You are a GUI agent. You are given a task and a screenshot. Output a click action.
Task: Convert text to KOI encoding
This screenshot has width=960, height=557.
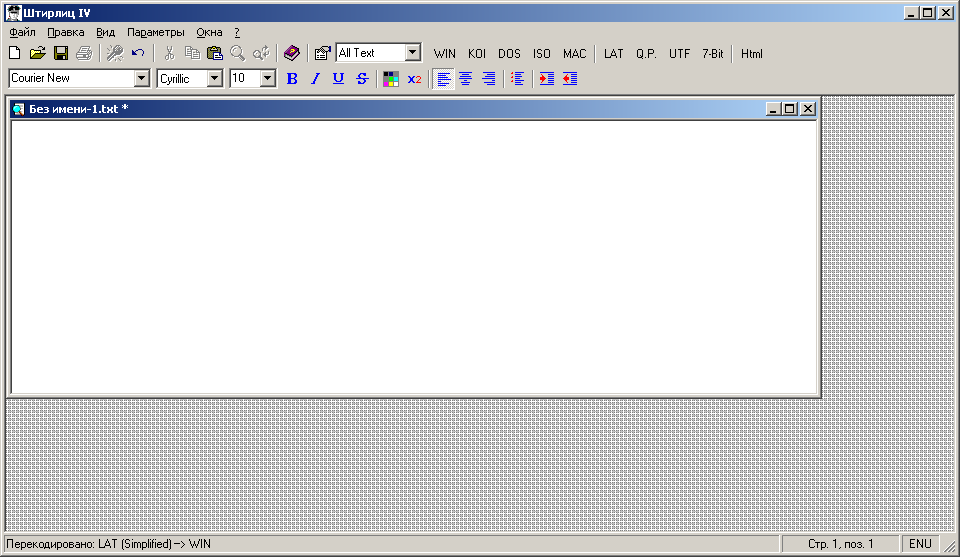(477, 54)
